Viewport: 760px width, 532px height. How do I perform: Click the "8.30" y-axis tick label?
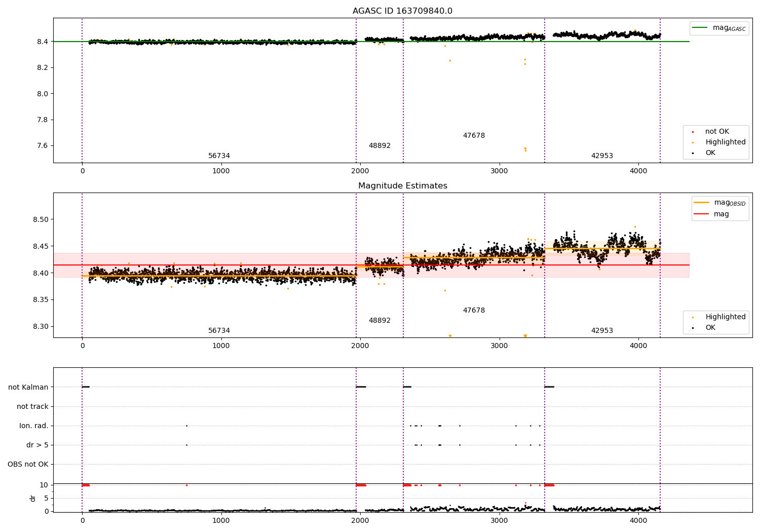pos(41,326)
